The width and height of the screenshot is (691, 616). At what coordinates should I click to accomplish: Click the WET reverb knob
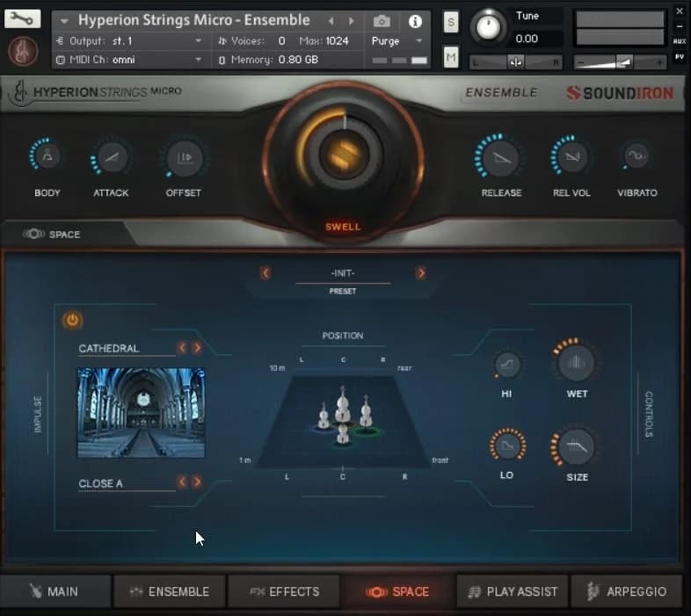[576, 362]
